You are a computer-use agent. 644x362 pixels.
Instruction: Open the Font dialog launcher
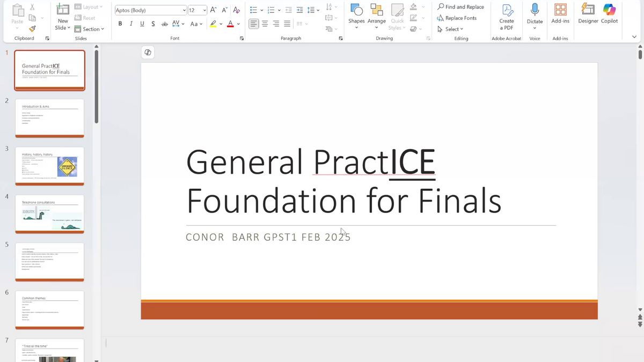pos(241,39)
